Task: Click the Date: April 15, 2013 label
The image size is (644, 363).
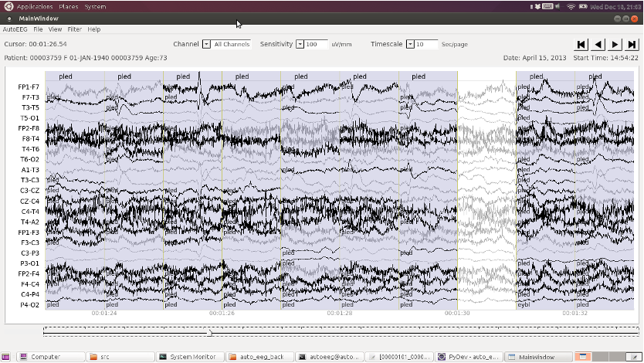Action: point(535,58)
